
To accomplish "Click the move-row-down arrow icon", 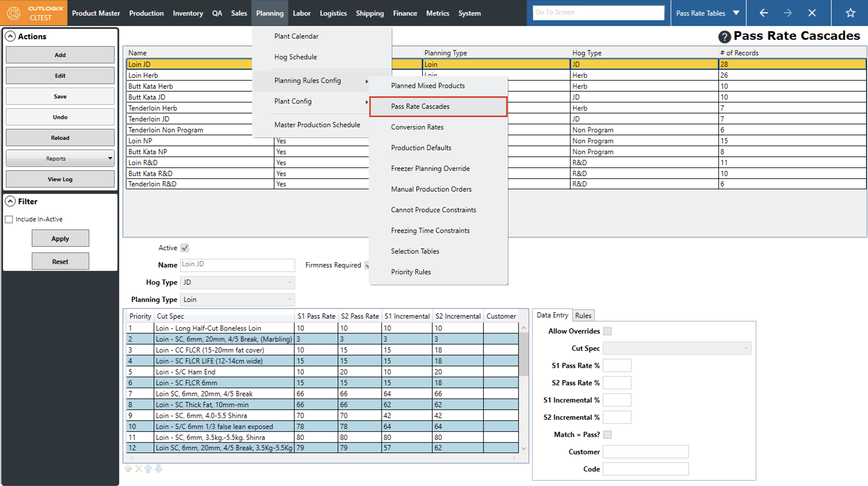I will [x=159, y=468].
